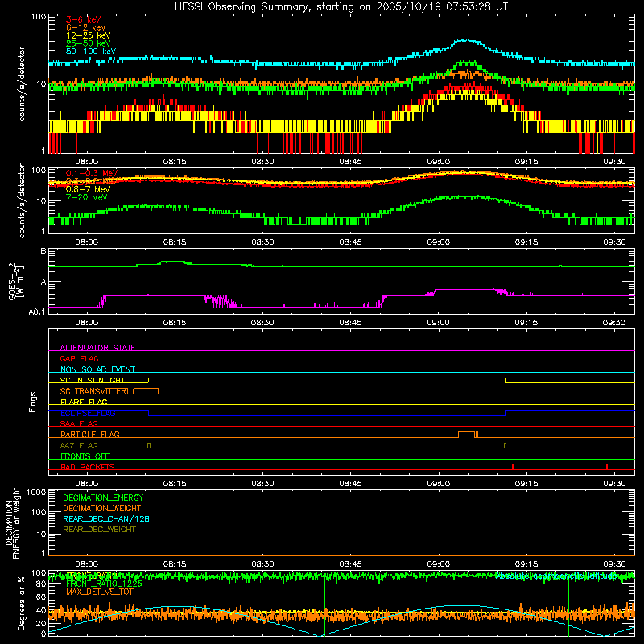The width and height of the screenshot is (644, 644).
Task: Click the second BAD_PACKETS spike near 09:28
Action: pos(607,467)
